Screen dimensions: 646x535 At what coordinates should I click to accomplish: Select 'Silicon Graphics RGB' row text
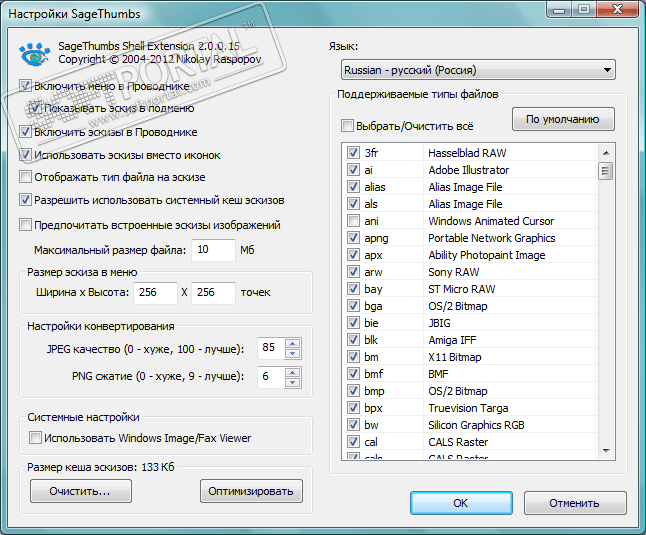476,425
